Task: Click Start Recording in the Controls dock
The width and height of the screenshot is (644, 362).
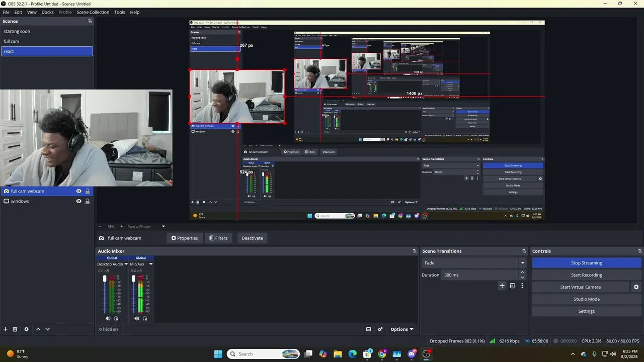Action: coord(587,275)
